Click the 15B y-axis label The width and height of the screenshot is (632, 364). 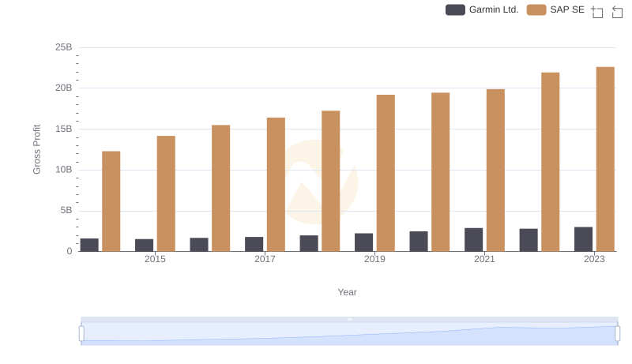coord(64,129)
